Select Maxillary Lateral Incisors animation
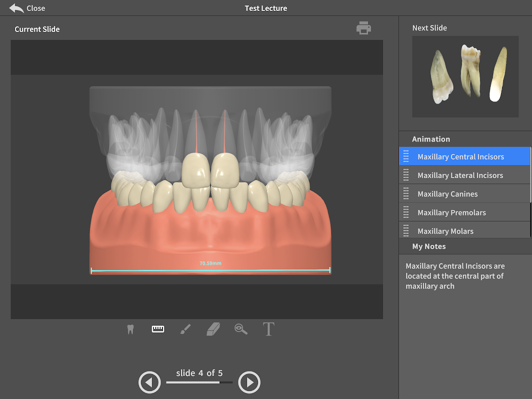Screen dimensions: 532x399 point(460,175)
